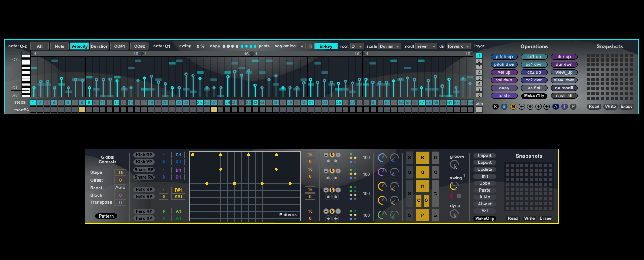Image resolution: width=644 pixels, height=260 pixels.
Task: Click the pitch up operation button
Action: pyautogui.click(x=504, y=57)
